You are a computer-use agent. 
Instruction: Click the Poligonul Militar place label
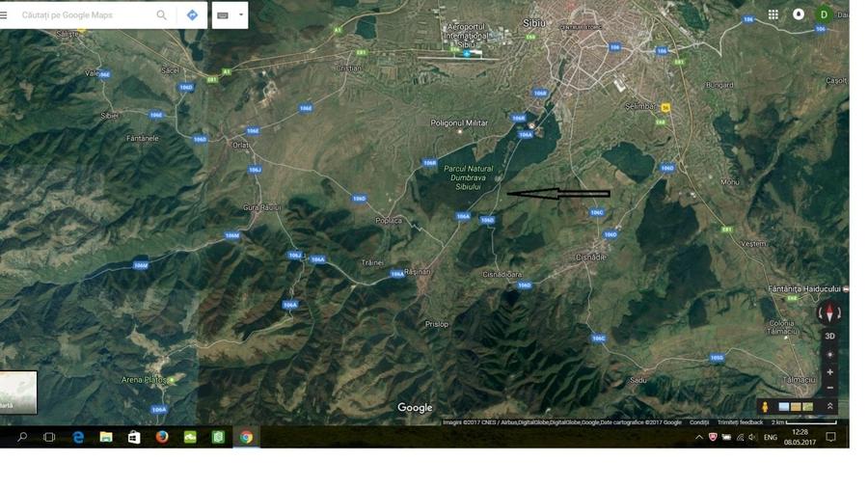tap(459, 122)
